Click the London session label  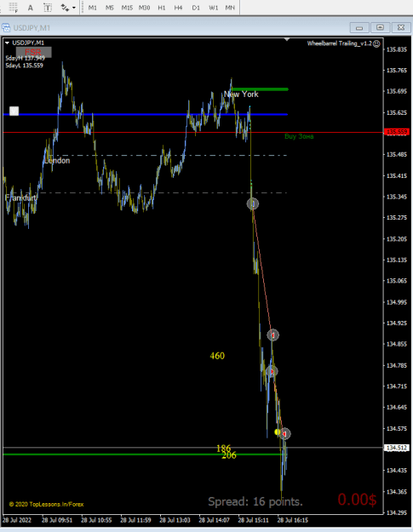click(x=57, y=161)
